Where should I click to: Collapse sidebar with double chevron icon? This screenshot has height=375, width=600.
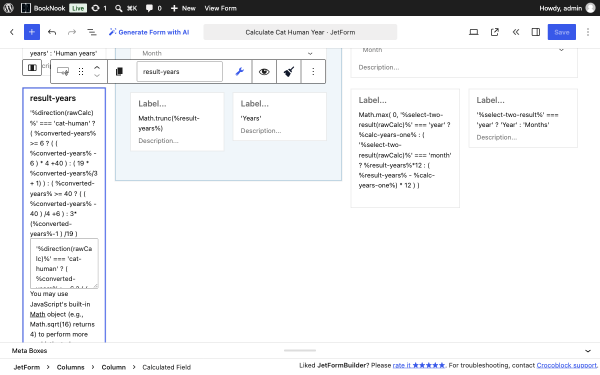click(x=516, y=32)
